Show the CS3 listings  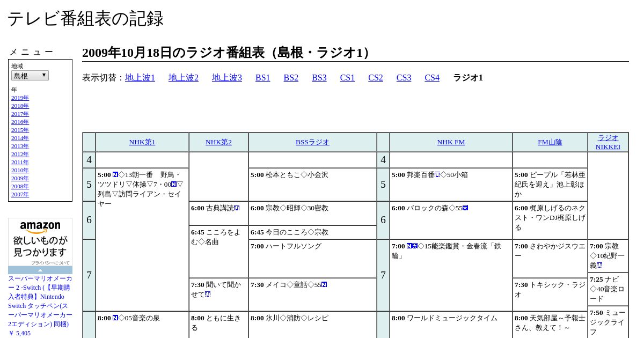coord(404,78)
